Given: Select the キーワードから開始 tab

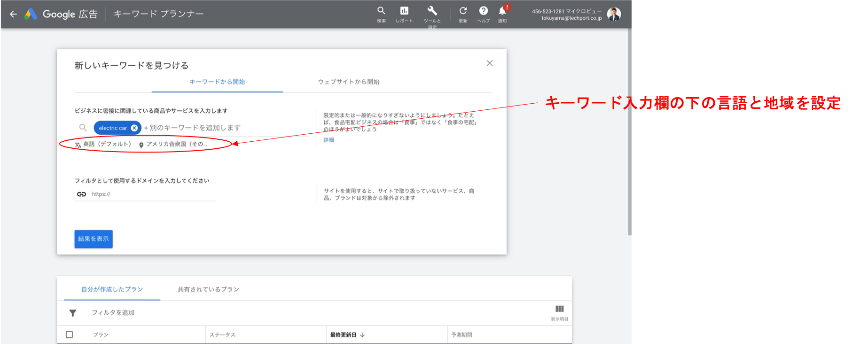Looking at the screenshot, I should (x=217, y=82).
